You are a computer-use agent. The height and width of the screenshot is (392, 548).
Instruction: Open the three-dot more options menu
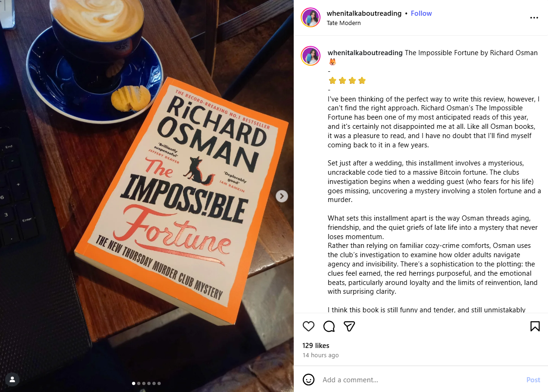tap(534, 18)
